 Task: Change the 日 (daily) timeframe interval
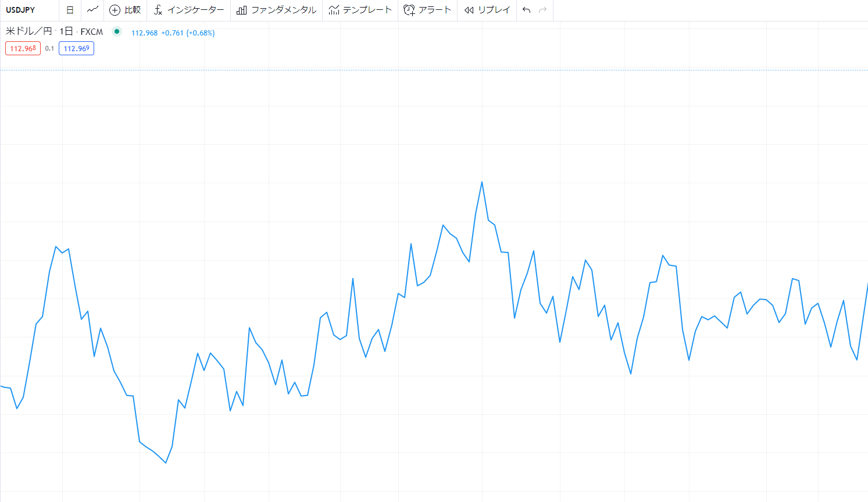pos(70,10)
